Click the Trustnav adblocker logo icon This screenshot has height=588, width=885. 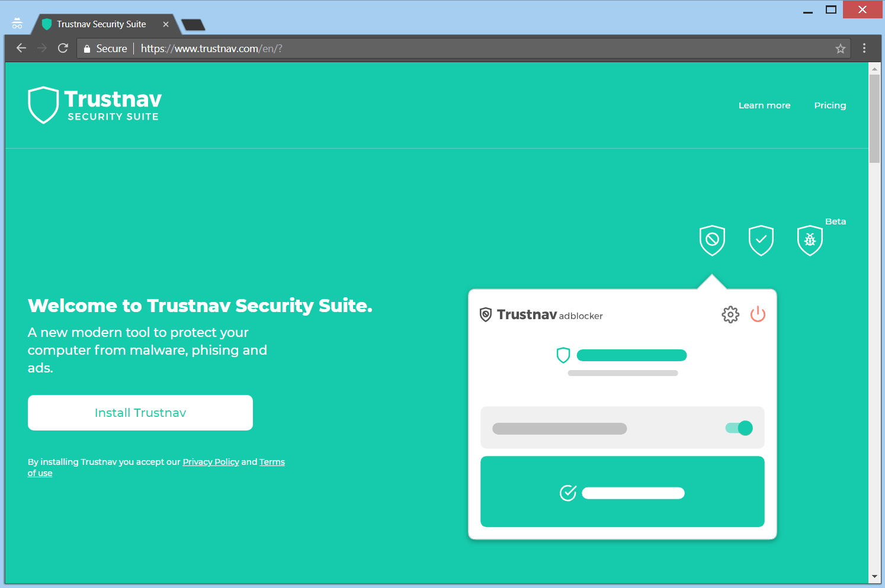[x=486, y=314]
